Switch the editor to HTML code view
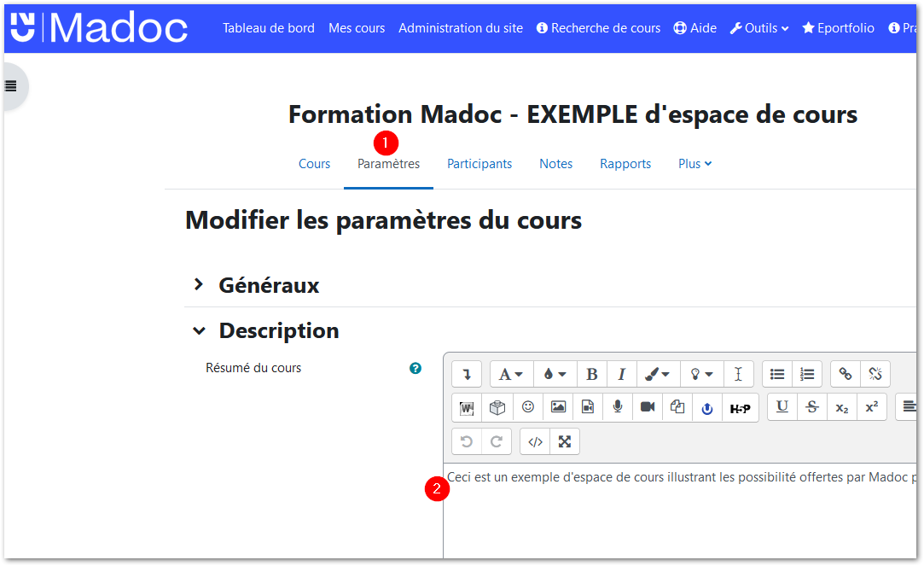The image size is (924, 566). (x=535, y=441)
